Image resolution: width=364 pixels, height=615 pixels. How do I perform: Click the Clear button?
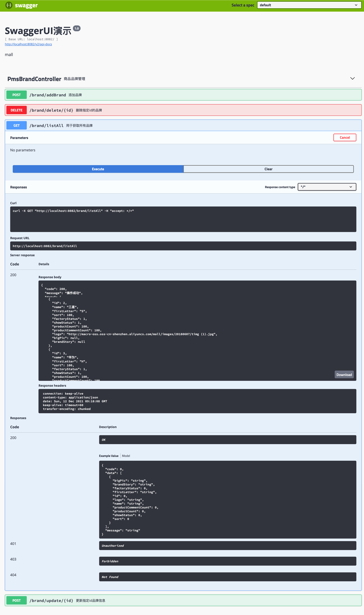coord(268,169)
